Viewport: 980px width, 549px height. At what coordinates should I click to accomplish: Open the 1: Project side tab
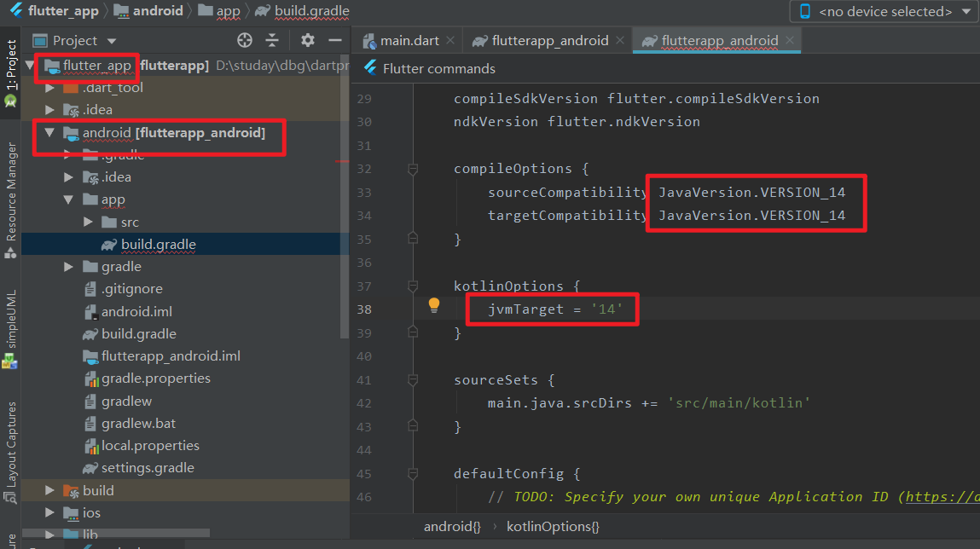(10, 72)
